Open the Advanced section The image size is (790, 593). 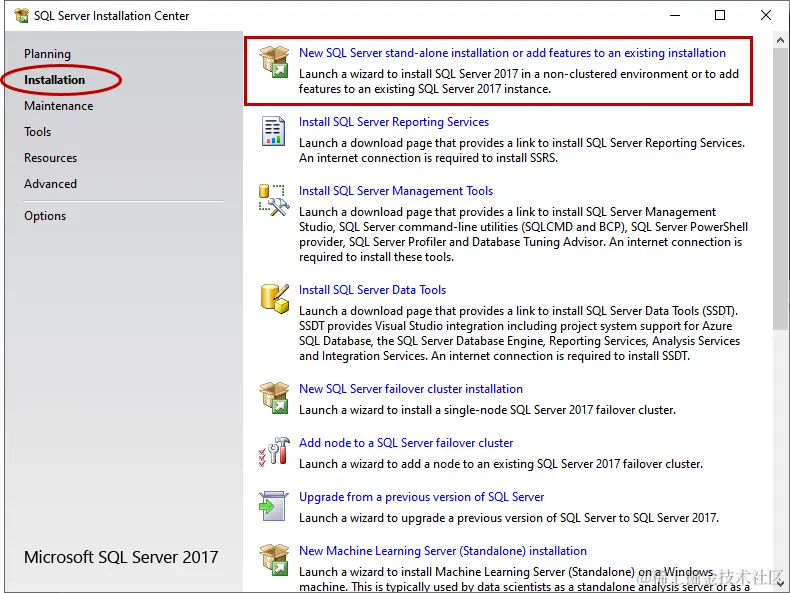point(50,184)
